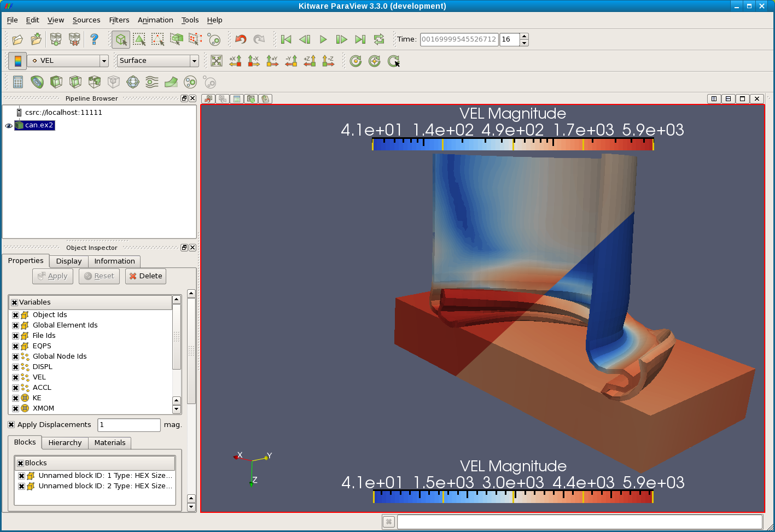Uncheck the Apply Displacements checkbox
775x532 pixels.
coord(11,425)
